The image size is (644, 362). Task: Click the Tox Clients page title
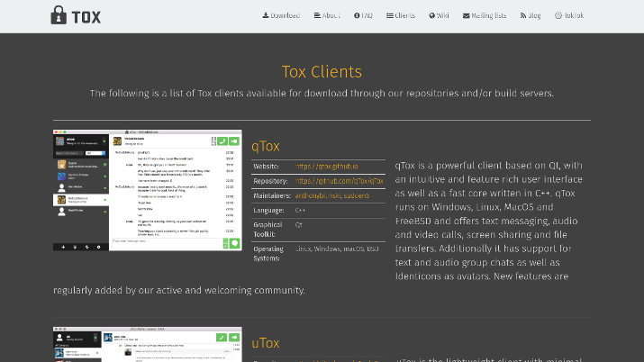(x=322, y=72)
